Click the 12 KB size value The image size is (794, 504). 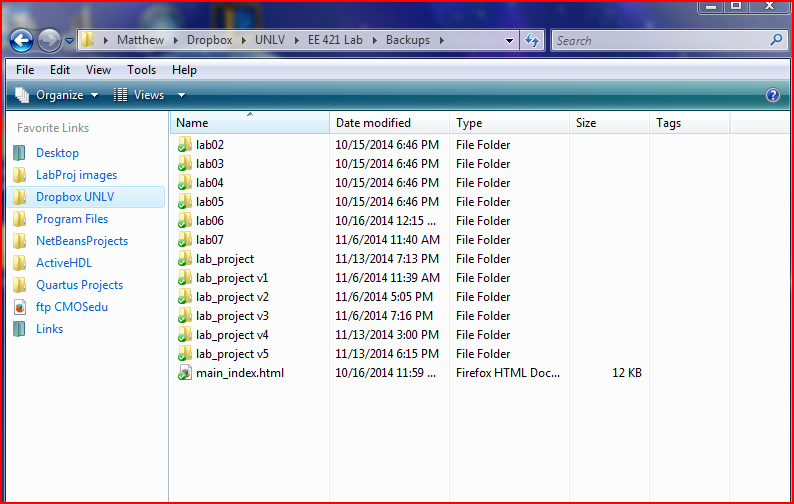coord(627,373)
